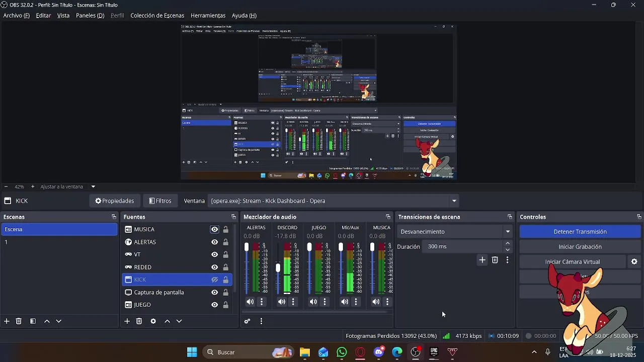The image size is (644, 362).
Task: Move source up in Fuentes panel
Action: pos(168,321)
